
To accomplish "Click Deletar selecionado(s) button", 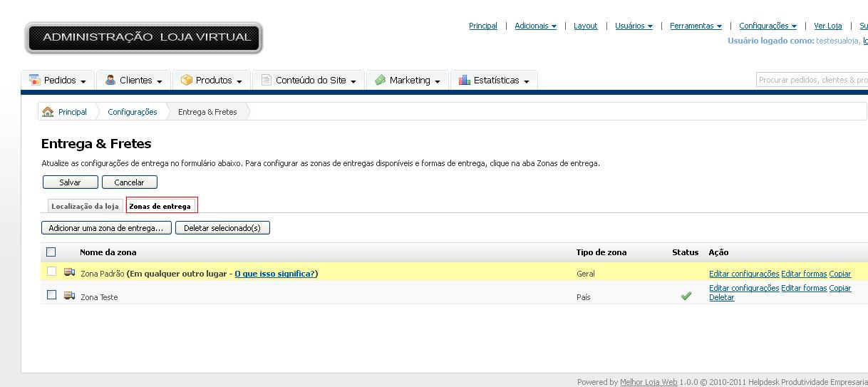I will [222, 228].
